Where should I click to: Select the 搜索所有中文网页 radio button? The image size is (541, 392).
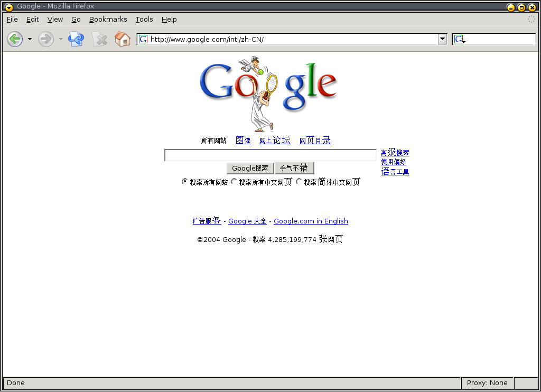(x=234, y=182)
